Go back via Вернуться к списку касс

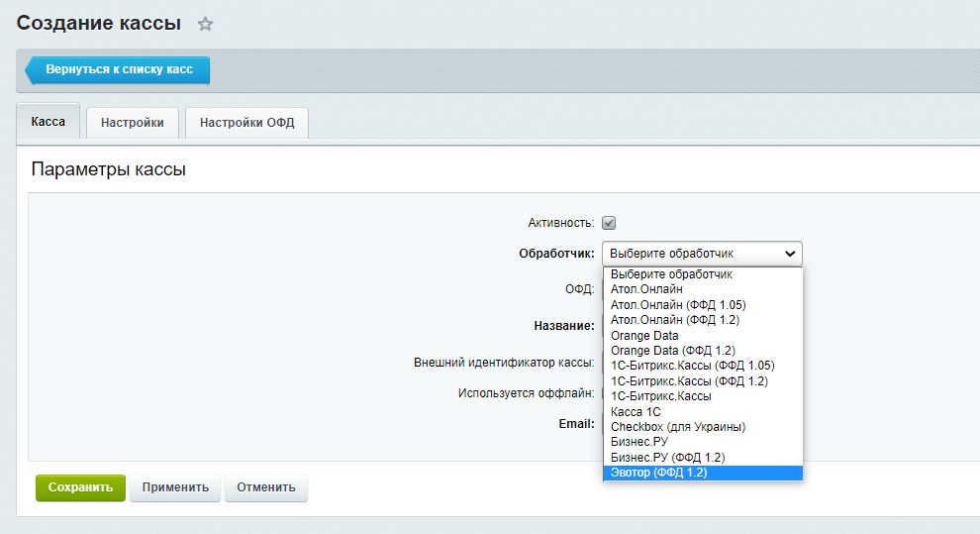click(118, 71)
